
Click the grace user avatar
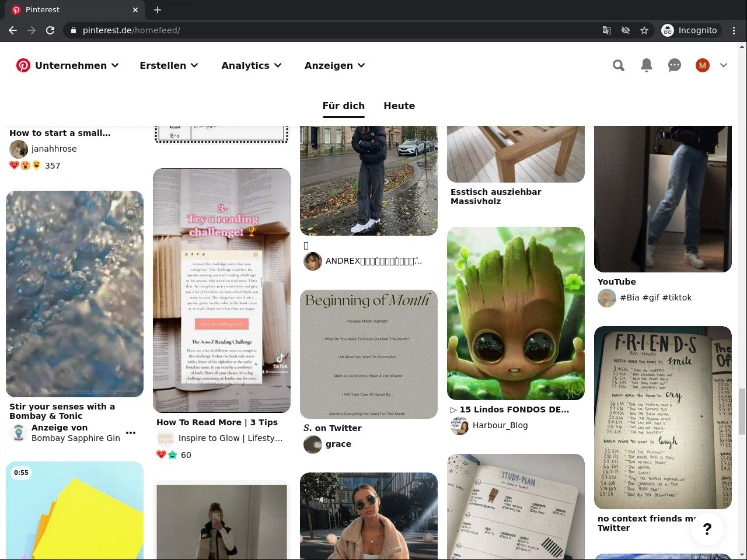pyautogui.click(x=313, y=444)
